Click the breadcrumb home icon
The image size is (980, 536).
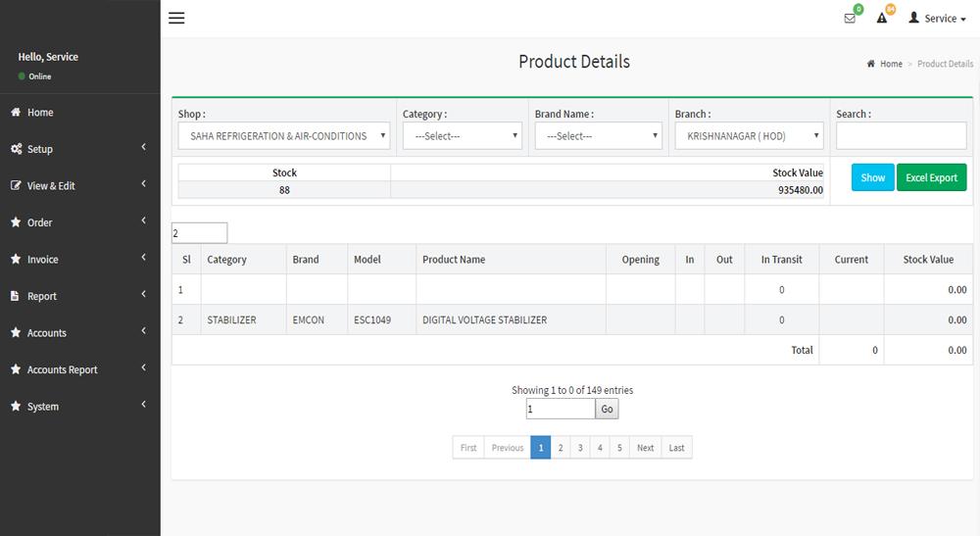point(870,64)
